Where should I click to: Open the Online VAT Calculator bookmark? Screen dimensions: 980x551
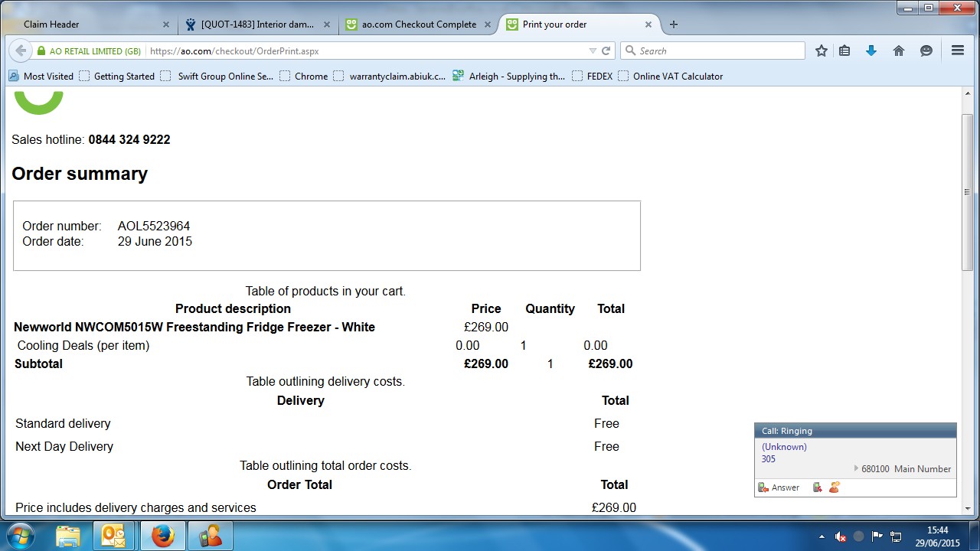671,77
